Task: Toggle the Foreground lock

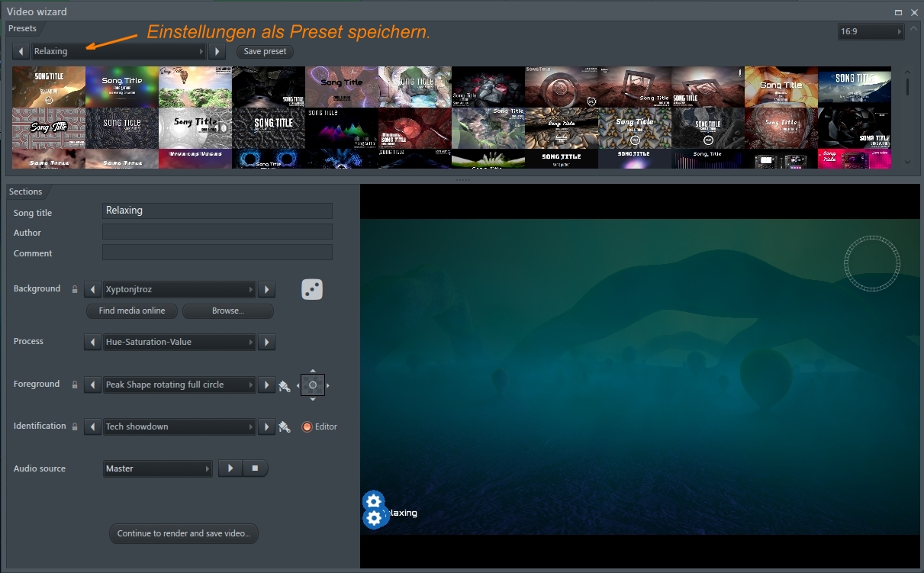Action: point(75,385)
